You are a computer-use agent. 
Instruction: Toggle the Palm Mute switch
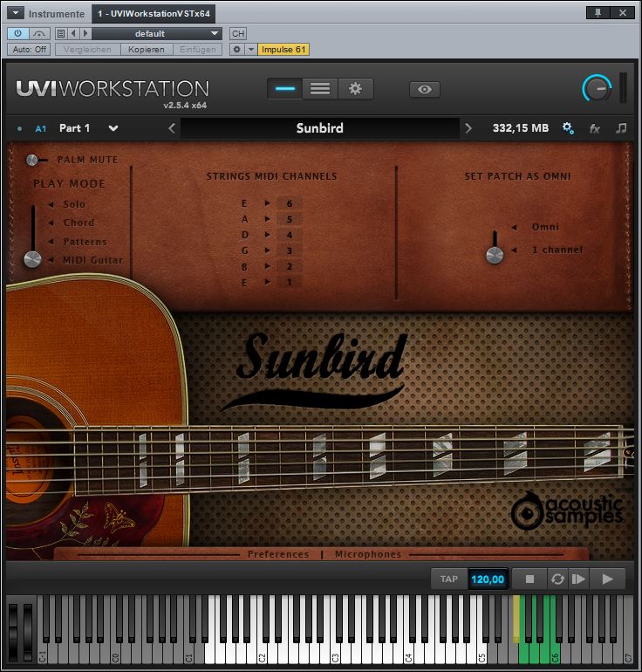36,160
